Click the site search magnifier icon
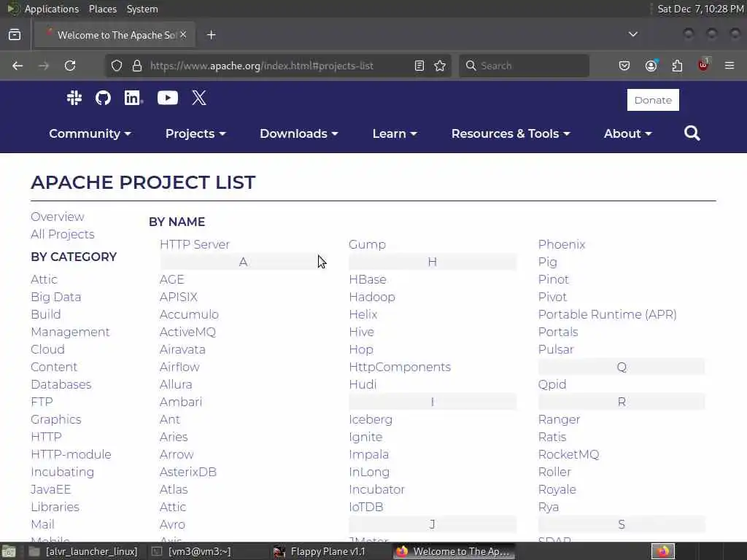Screen dimensions: 747x560 pyautogui.click(x=692, y=133)
